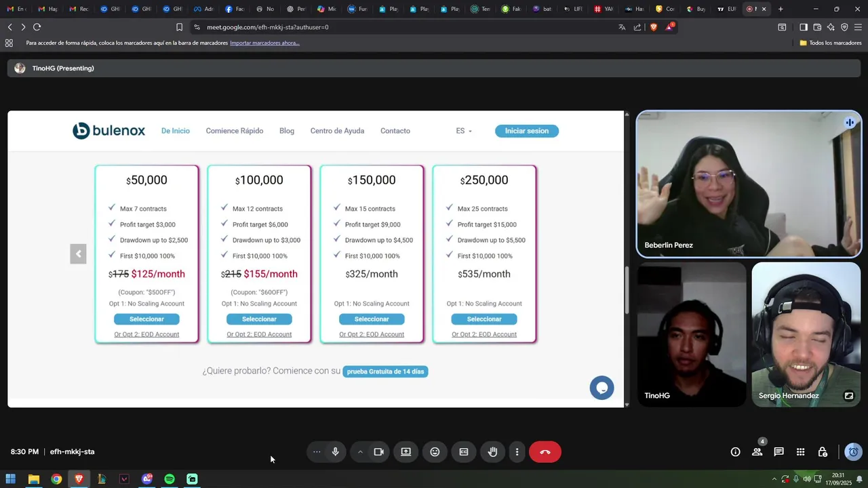868x488 pixels.
Task: Open meeting details info icon
Action: click(735, 452)
